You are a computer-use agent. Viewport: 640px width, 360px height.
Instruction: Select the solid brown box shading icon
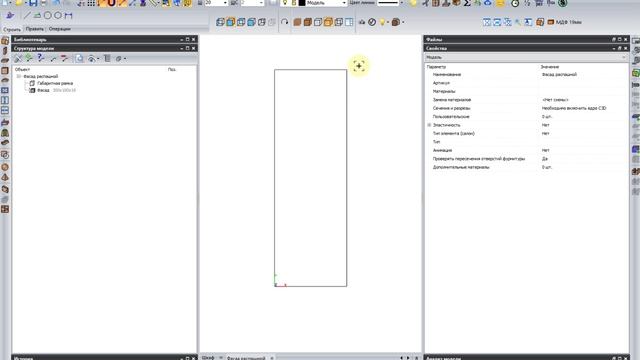pos(297,22)
